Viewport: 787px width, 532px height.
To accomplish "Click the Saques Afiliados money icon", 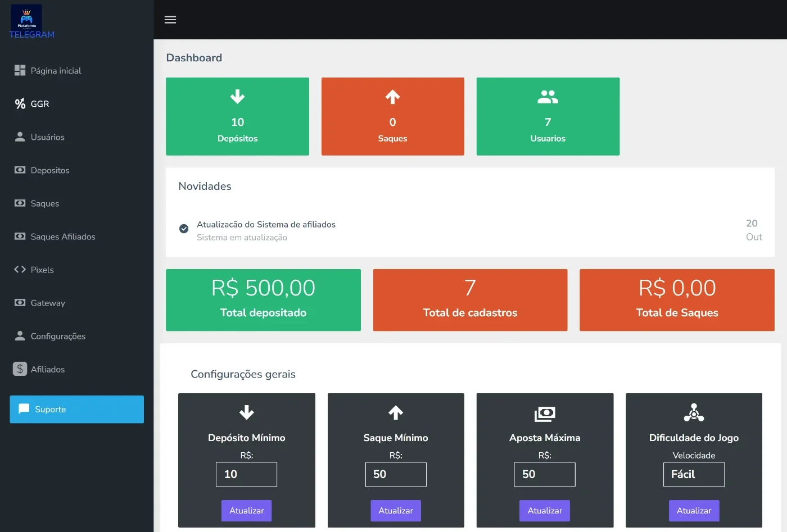I will 20,236.
